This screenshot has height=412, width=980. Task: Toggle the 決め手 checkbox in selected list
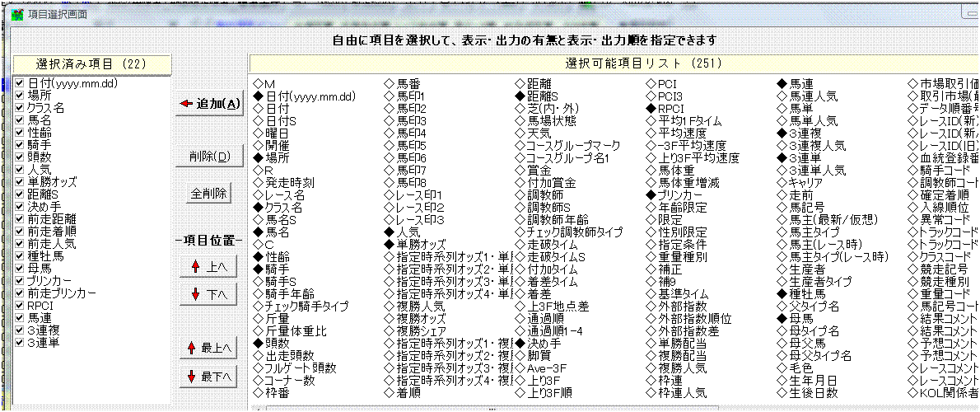[19, 207]
